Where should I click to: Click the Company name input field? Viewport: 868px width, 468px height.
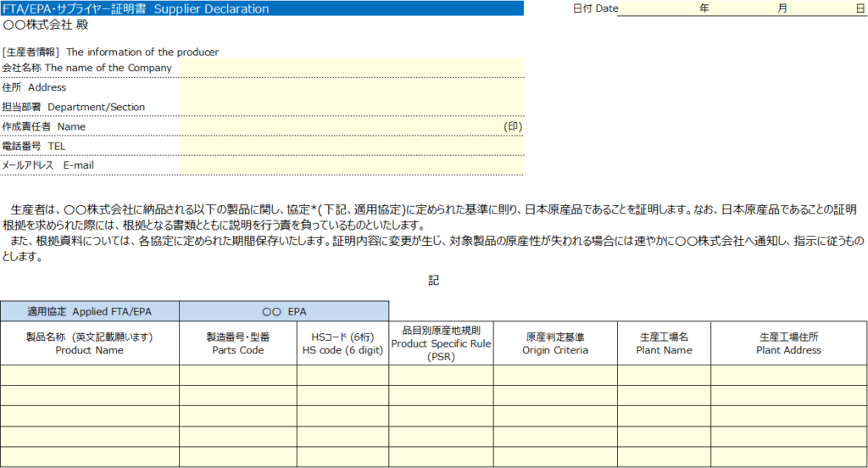coord(351,68)
